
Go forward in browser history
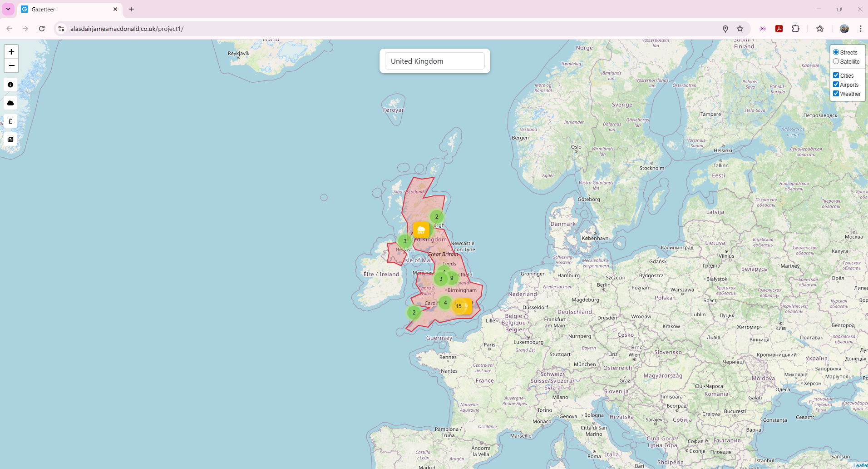tap(25, 29)
